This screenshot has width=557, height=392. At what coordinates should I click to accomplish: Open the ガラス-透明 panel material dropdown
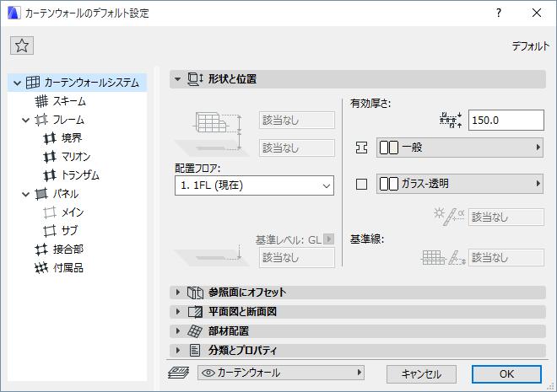pyautogui.click(x=460, y=184)
